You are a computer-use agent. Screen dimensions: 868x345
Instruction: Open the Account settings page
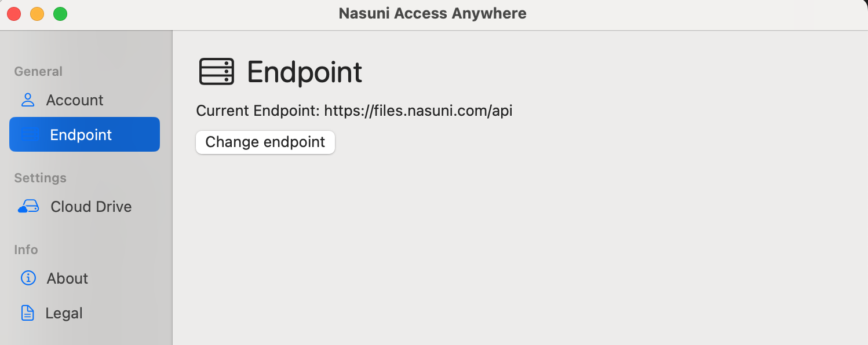click(x=74, y=100)
